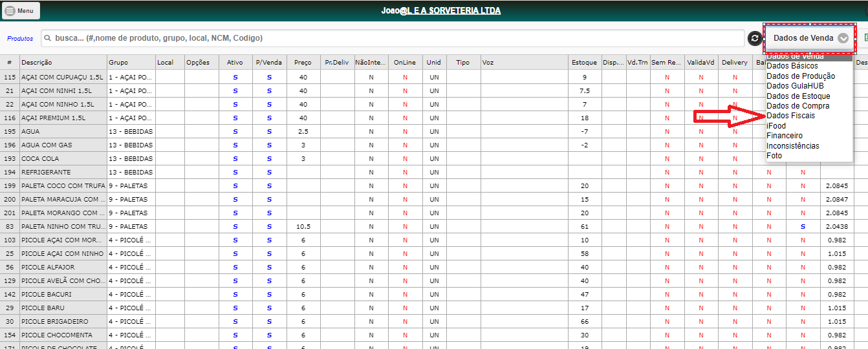The height and width of the screenshot is (349, 868).
Task: Toggle OnLine N for COCA COLA row
Action: tap(405, 159)
